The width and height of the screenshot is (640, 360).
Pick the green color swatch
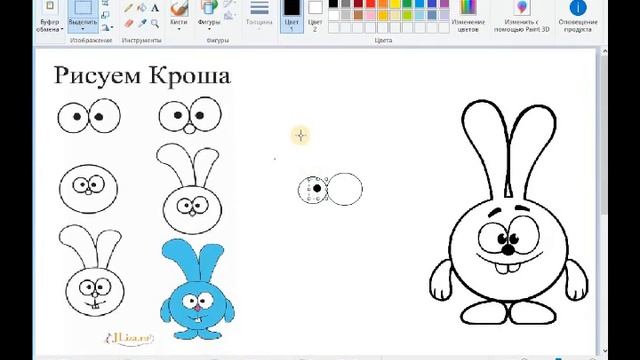click(x=407, y=4)
